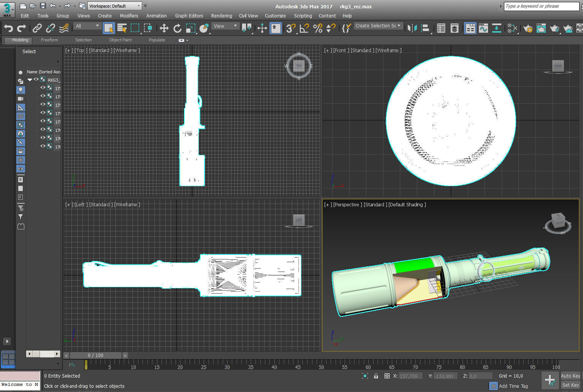Open the 3ds Max application menu button
The height and width of the screenshot is (392, 583).
tap(7, 9)
